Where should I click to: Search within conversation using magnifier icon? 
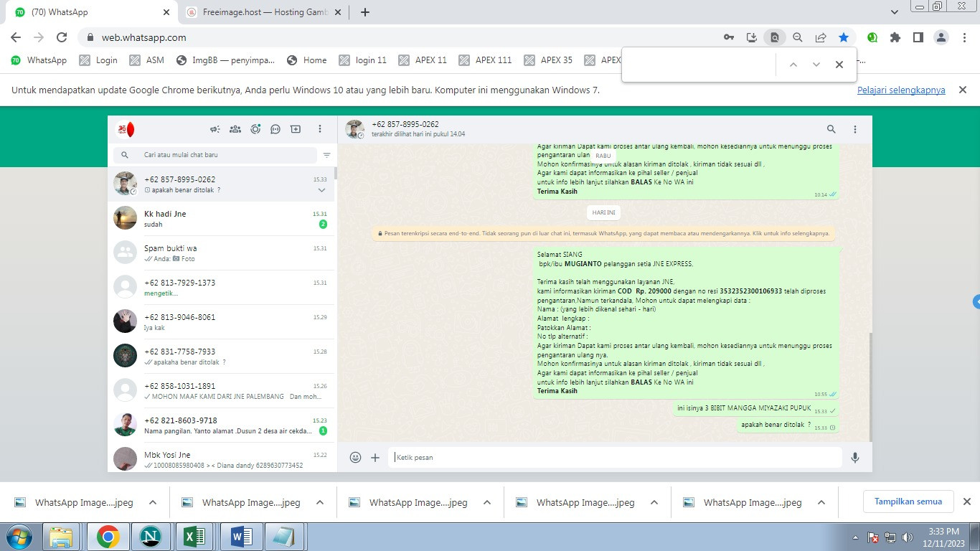[831, 129]
